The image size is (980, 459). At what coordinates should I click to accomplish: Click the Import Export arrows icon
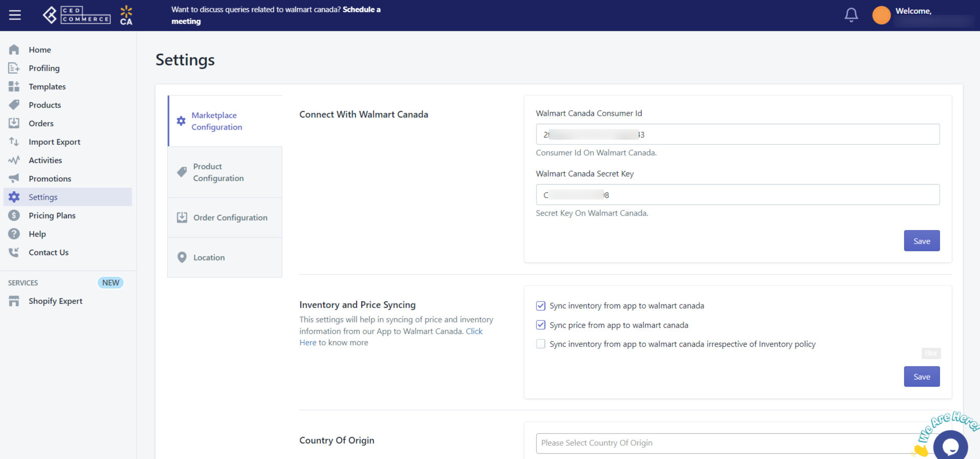pos(14,142)
